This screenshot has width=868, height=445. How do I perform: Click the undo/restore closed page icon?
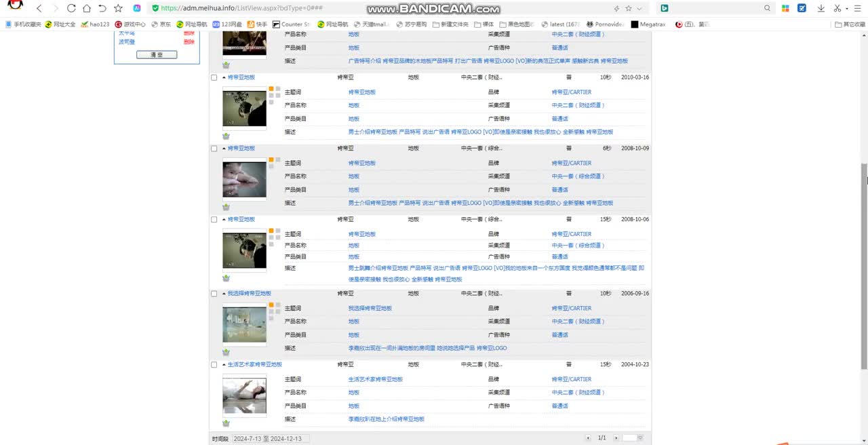pyautogui.click(x=102, y=8)
